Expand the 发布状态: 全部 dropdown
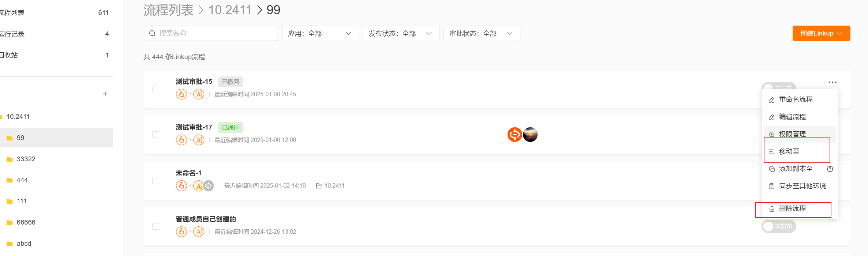This screenshot has height=256, width=868. pyautogui.click(x=401, y=33)
